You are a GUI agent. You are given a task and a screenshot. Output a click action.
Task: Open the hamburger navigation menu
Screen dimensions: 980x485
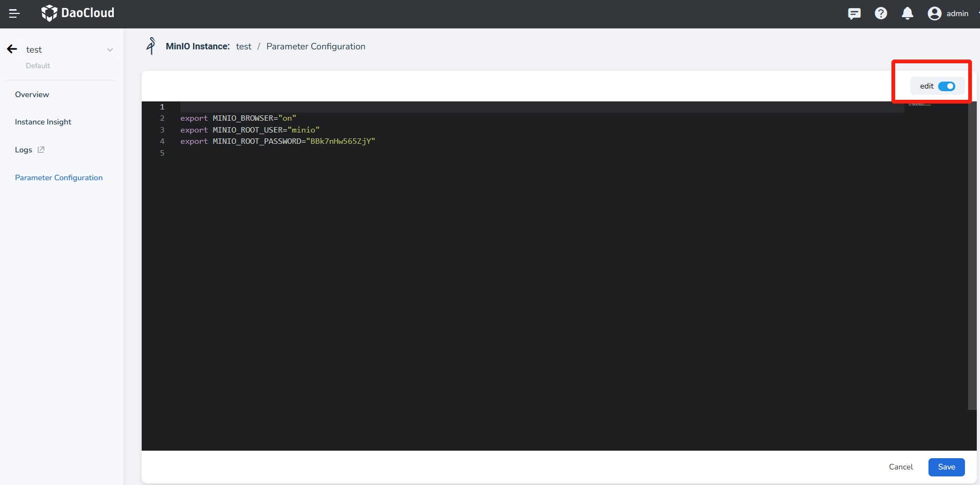[x=14, y=13]
